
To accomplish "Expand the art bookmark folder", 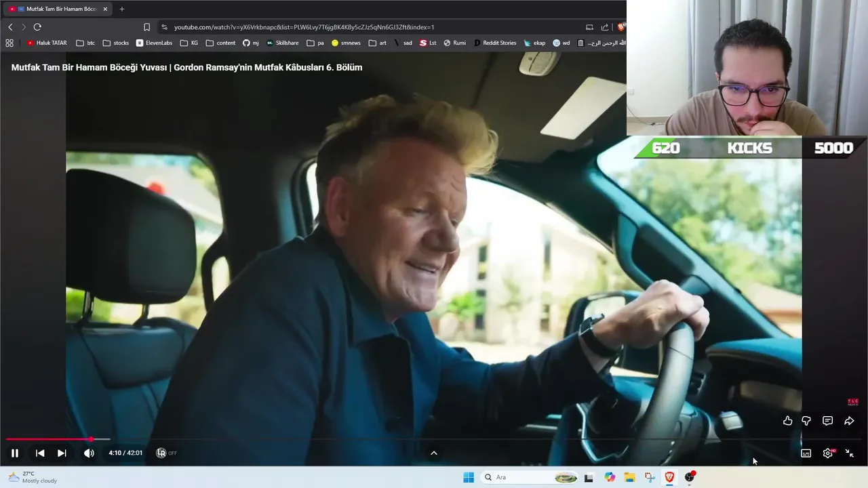I will (378, 43).
